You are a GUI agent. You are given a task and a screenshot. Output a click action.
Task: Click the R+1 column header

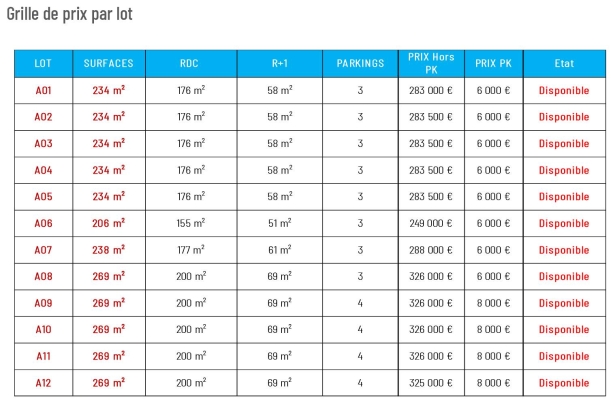click(280, 63)
